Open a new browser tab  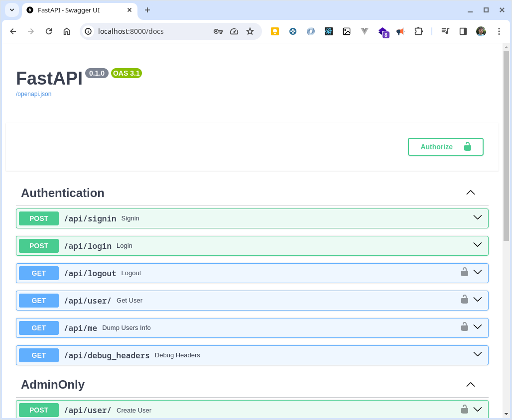[x=147, y=10]
